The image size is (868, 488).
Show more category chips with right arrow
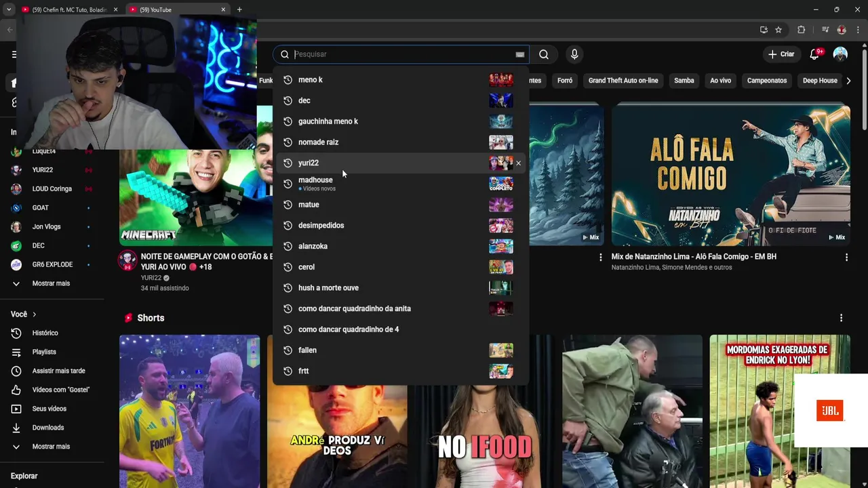(x=848, y=81)
